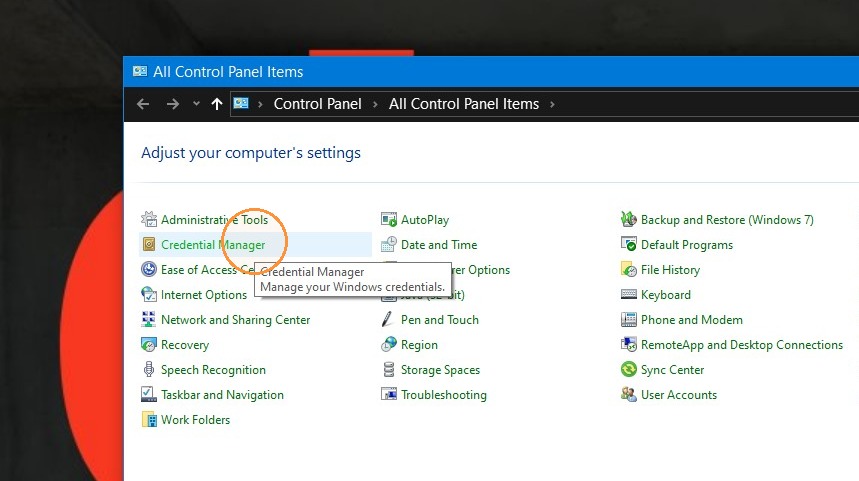Open the Default Programs icon
The image size is (859, 481).
coord(628,244)
